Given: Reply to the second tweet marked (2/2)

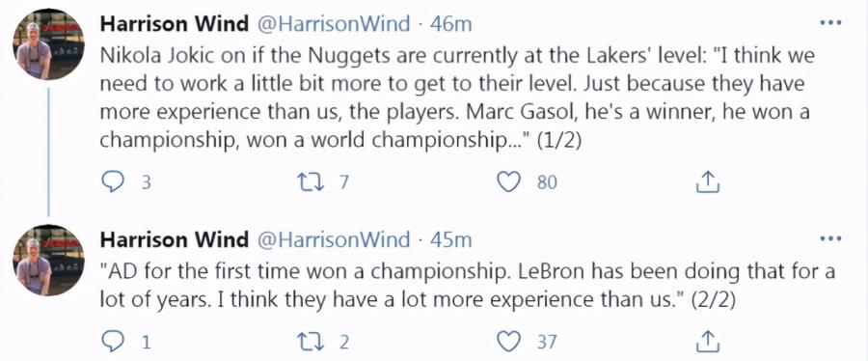Looking at the screenshot, I should [113, 341].
